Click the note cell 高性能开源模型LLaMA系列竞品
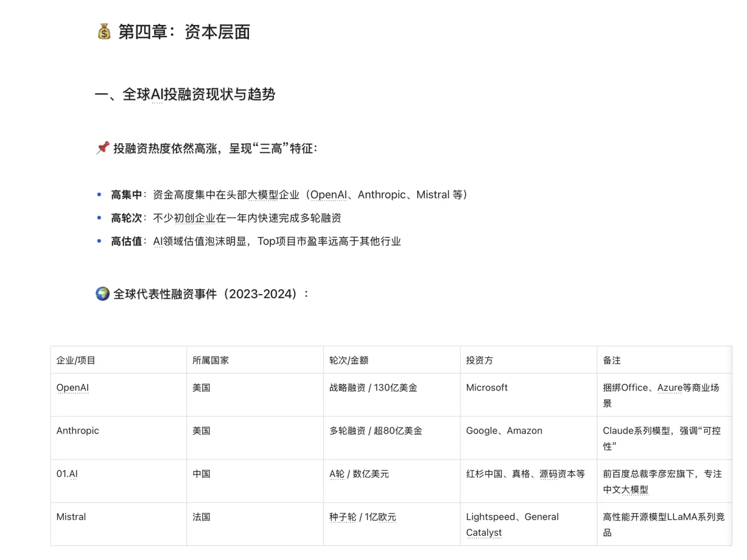Screen dimensions: 747x560 pos(663,525)
